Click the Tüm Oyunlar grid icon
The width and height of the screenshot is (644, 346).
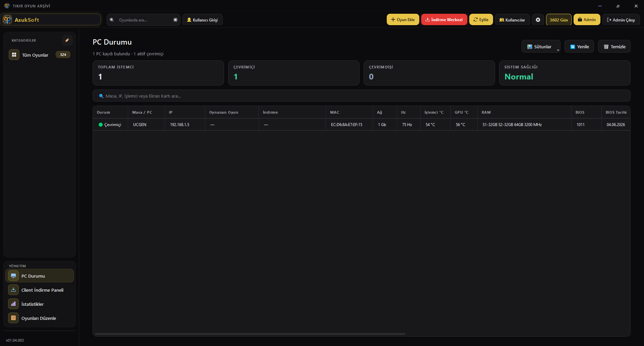[14, 55]
